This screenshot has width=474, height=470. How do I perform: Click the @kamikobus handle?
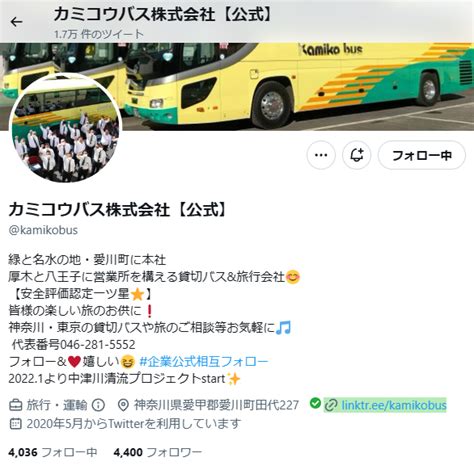click(43, 230)
